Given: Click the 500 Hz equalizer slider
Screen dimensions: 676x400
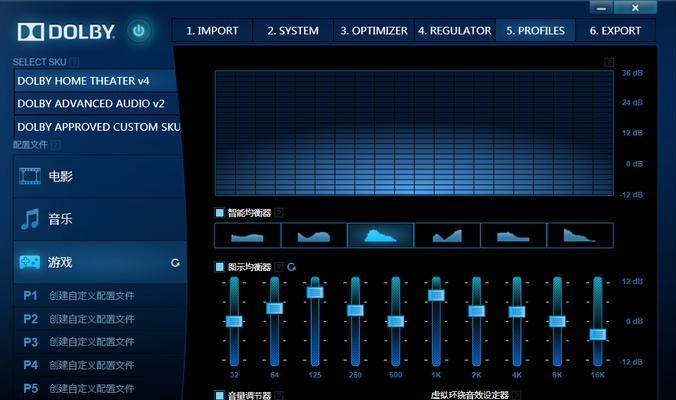Looking at the screenshot, I should [396, 321].
